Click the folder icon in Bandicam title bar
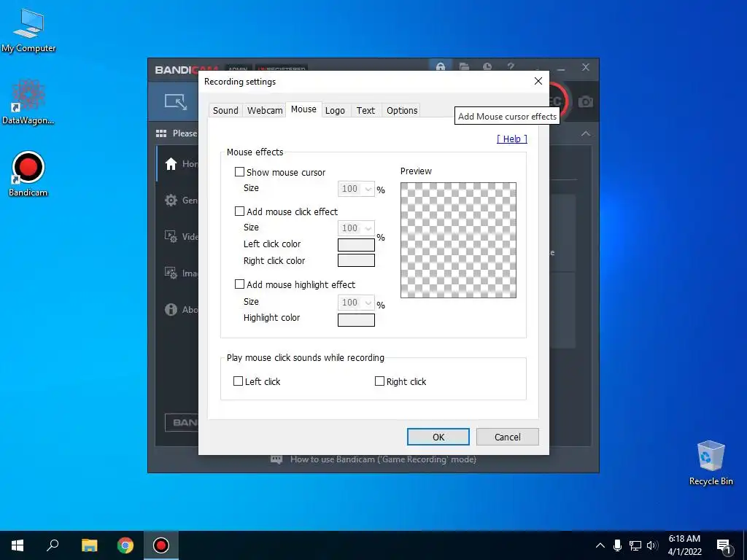Viewport: 747px width, 560px height. 464,66
